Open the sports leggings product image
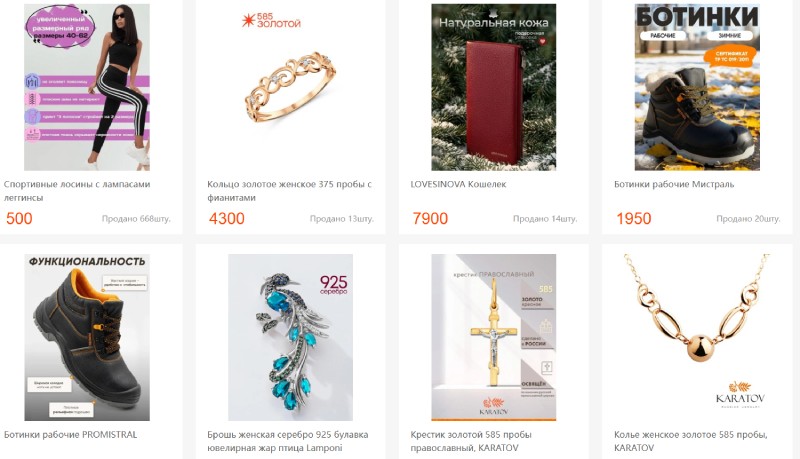This screenshot has height=459, width=800. point(87,87)
